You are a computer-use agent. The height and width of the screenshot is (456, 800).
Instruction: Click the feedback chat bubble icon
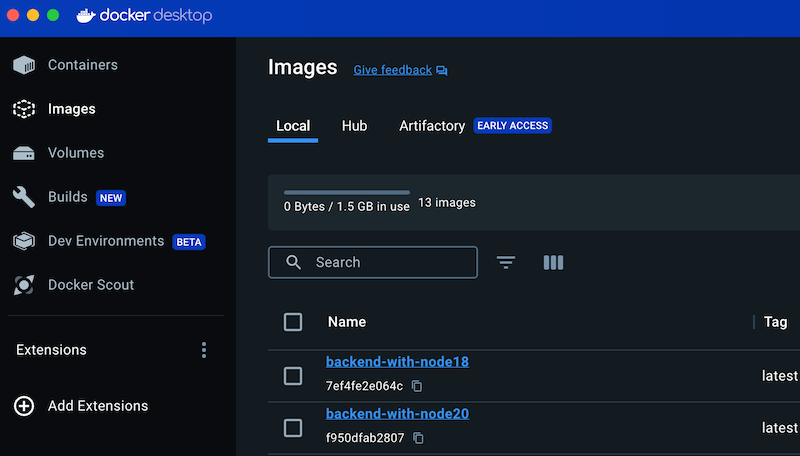442,70
